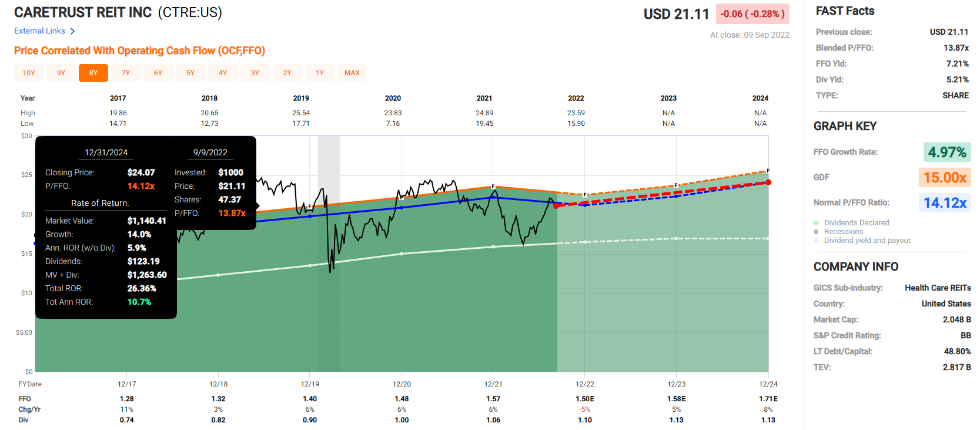The image size is (980, 430).
Task: Click the FFO Yld 7.21% value
Action: 957,64
